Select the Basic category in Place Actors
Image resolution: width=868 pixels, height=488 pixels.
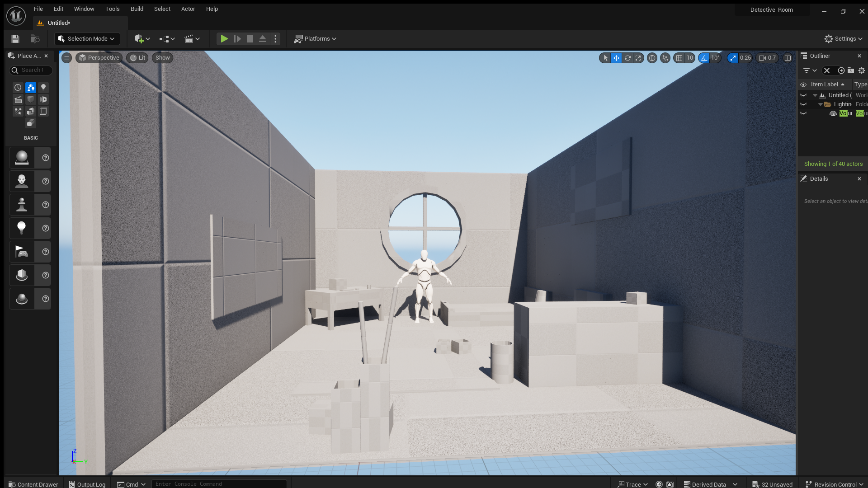point(30,88)
